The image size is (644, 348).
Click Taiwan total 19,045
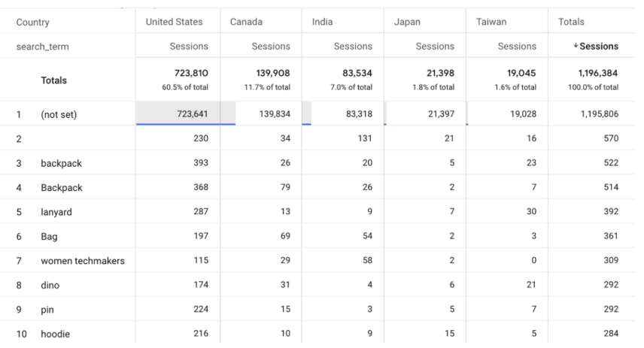(521, 73)
